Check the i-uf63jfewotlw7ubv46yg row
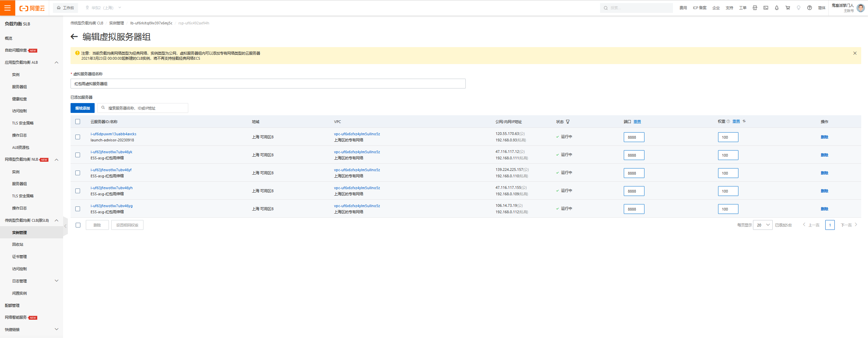This screenshot has height=338, width=868. coord(78,209)
